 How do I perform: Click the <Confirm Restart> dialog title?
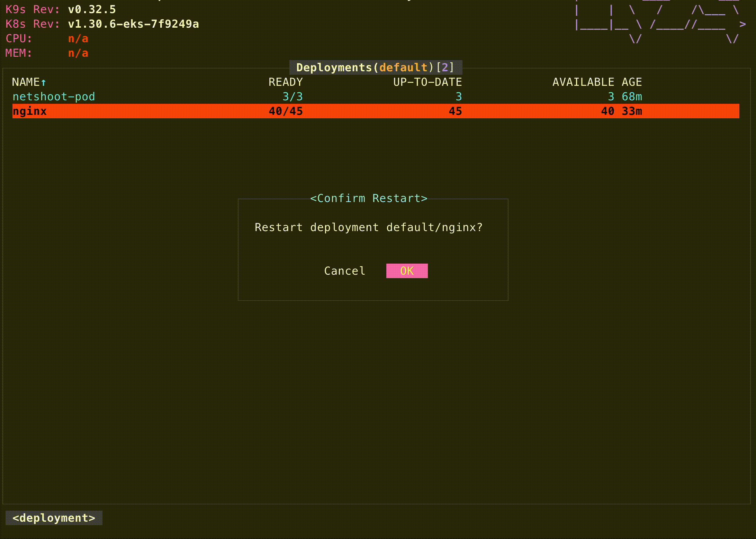point(369,198)
